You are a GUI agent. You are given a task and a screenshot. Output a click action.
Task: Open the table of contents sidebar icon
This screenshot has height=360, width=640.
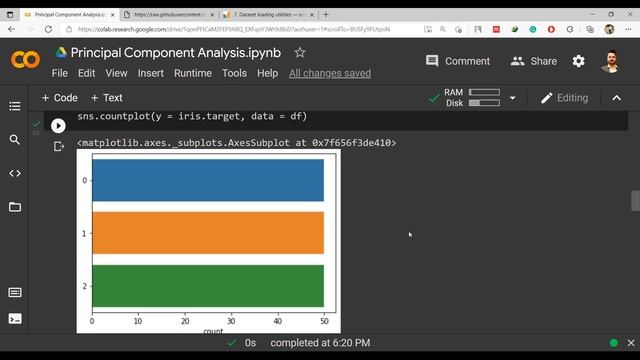point(15,106)
